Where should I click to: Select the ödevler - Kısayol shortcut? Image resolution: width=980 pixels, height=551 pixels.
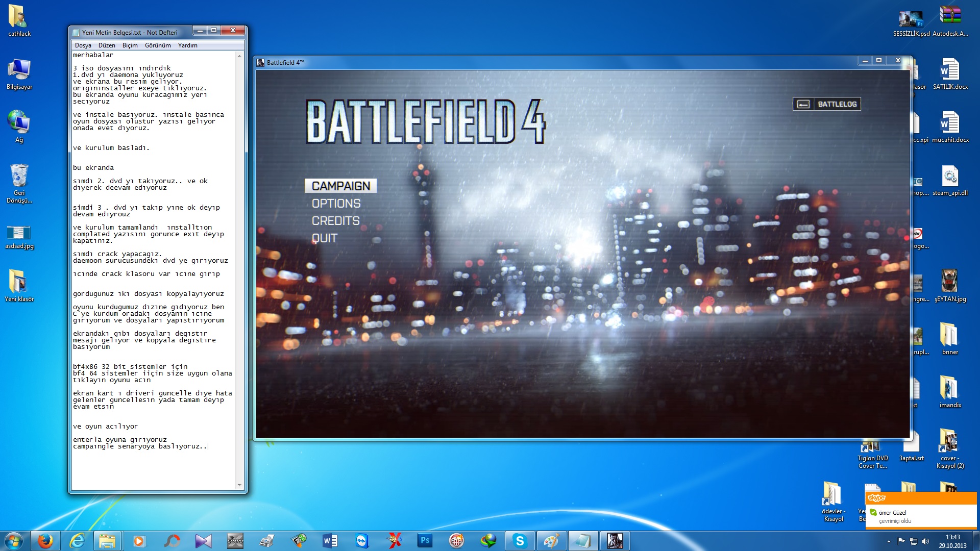833,502
